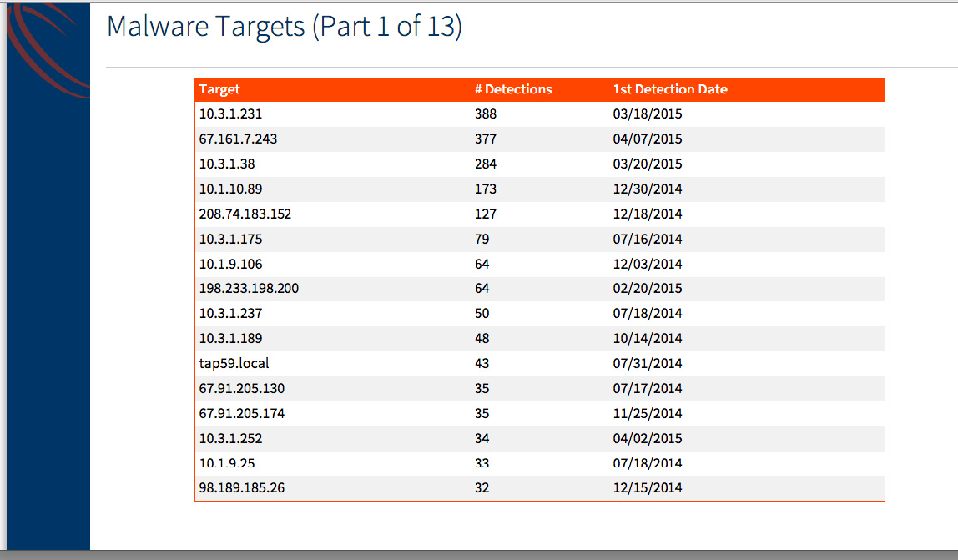Image resolution: width=958 pixels, height=560 pixels.
Task: Click the date 07/16/2014
Action: click(647, 239)
